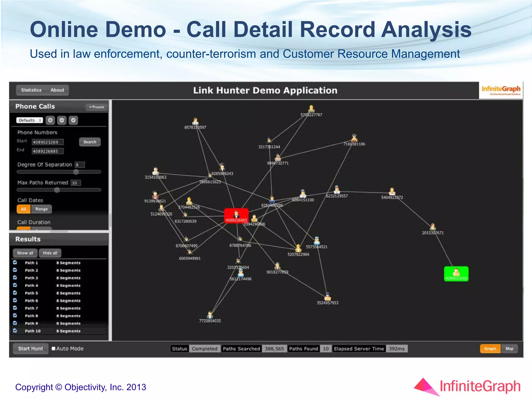Adjust the Max Paths Returned slider handle

[57, 190]
